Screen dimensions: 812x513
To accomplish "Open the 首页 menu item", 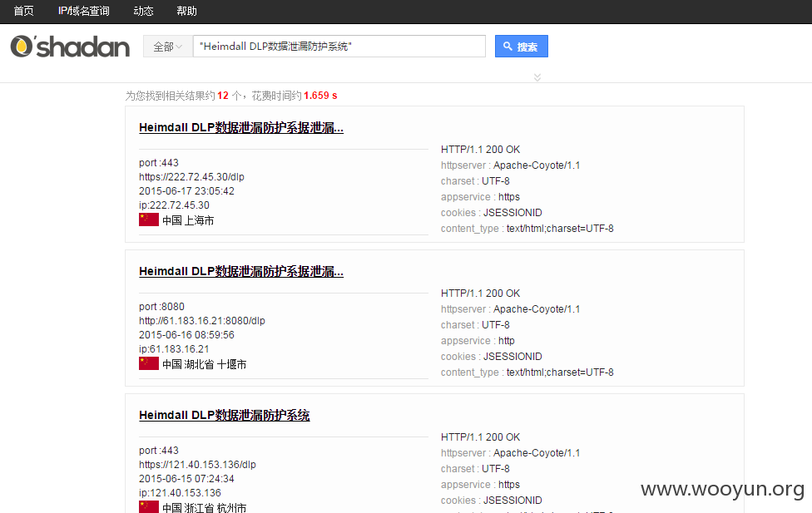I will tap(24, 11).
